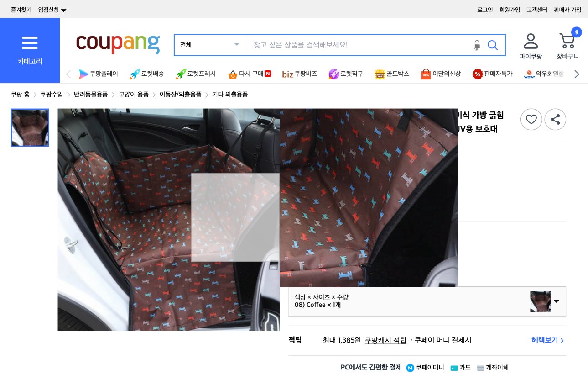Expand the 전체 search category dropdown
Screen dimensions: 588x380
[211, 44]
